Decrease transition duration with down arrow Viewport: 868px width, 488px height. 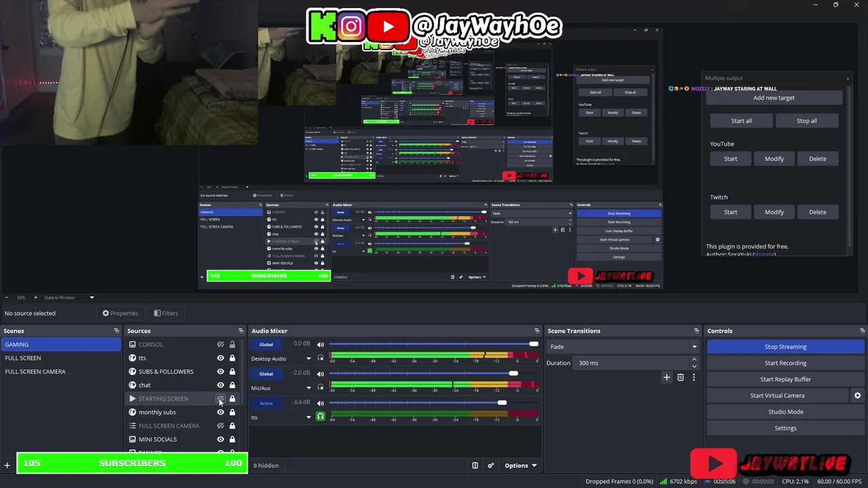point(694,366)
